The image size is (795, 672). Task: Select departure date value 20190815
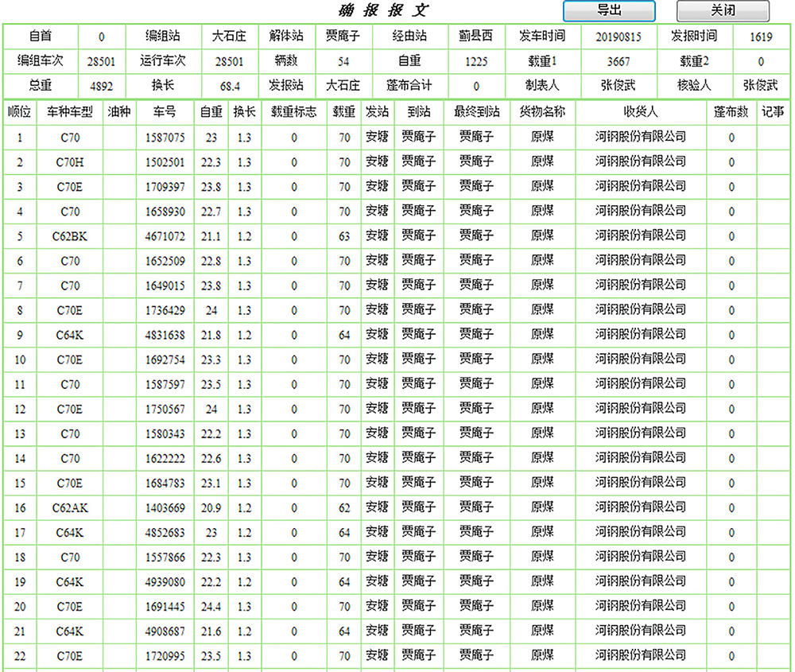coord(618,37)
